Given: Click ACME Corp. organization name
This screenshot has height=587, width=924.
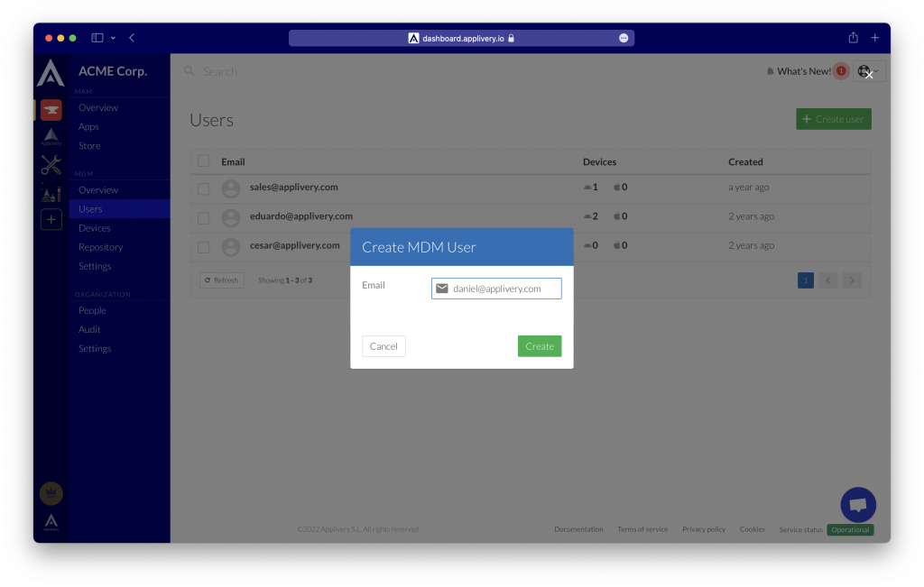Looking at the screenshot, I should [113, 71].
